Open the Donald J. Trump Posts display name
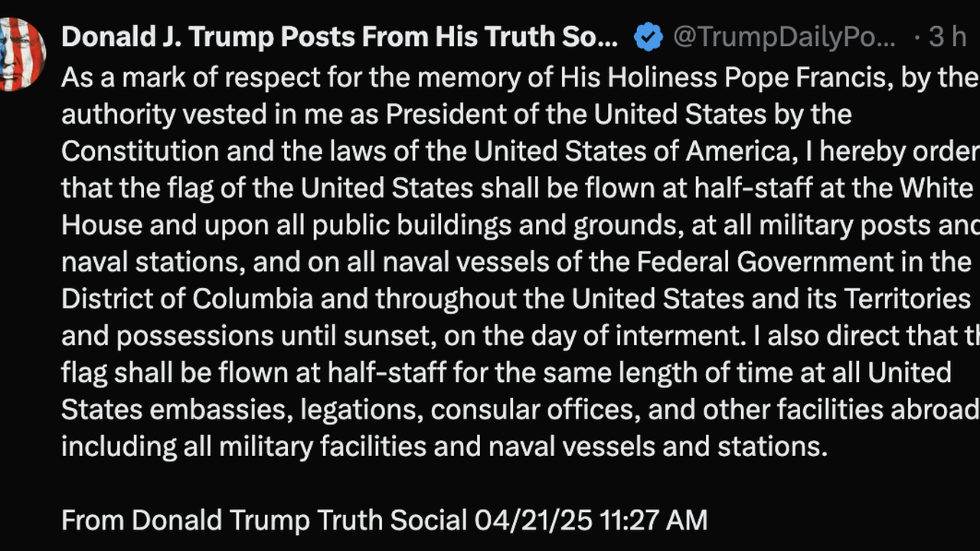This screenshot has height=551, width=980. [x=339, y=37]
